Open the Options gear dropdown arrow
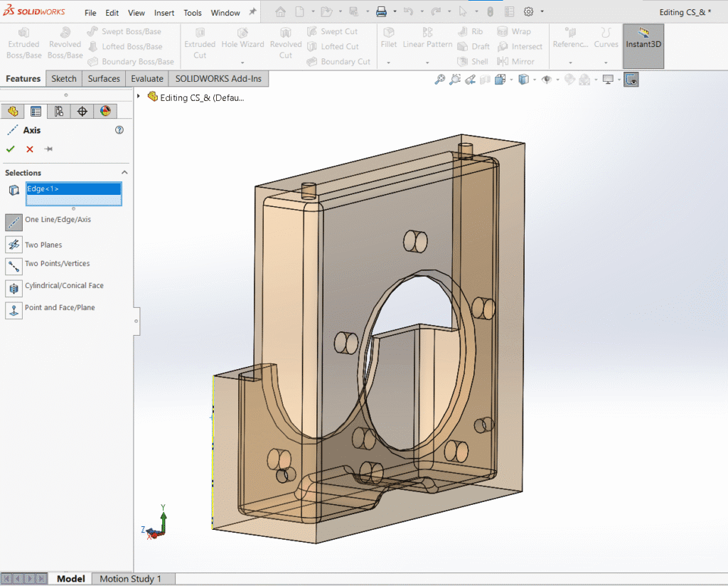 click(x=542, y=11)
